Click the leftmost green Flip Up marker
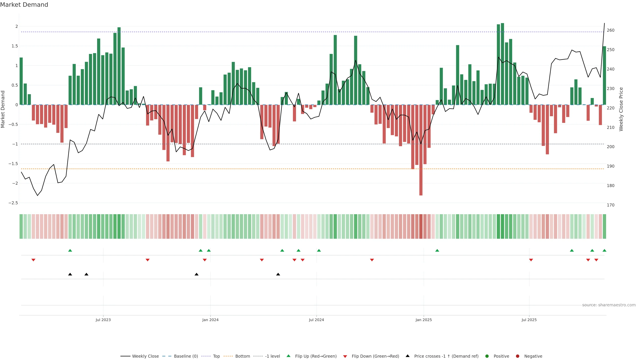 70,250
